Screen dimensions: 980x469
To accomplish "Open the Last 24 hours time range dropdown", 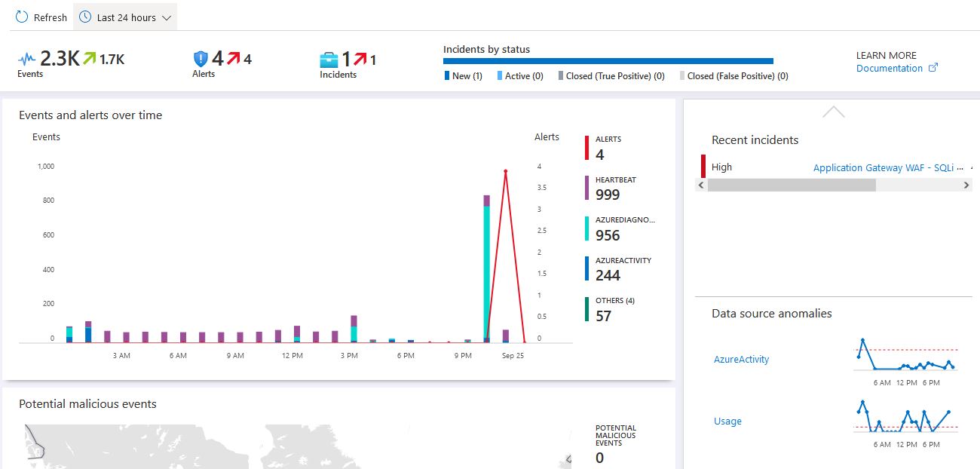I will coord(127,17).
